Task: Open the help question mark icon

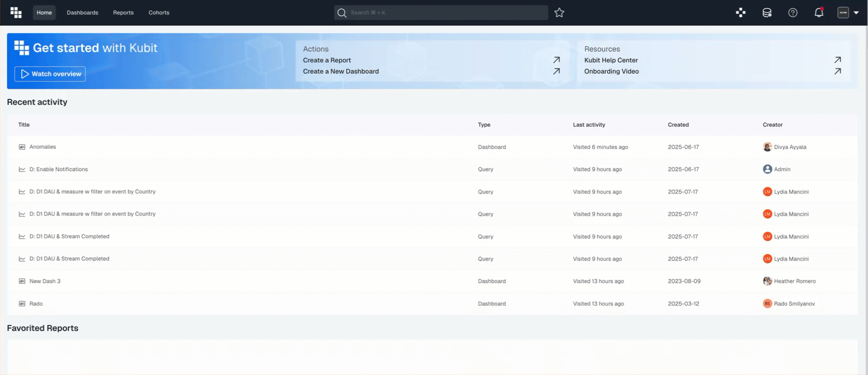Action: (x=792, y=12)
